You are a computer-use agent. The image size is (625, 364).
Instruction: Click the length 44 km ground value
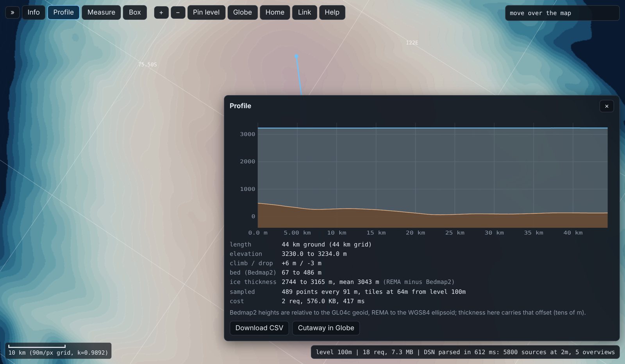click(x=327, y=245)
